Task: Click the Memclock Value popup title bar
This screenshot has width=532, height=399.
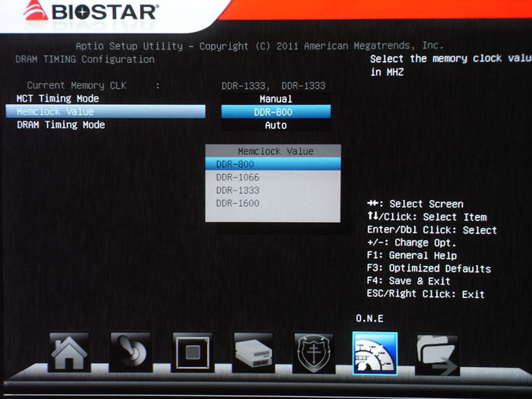Action: tap(273, 151)
